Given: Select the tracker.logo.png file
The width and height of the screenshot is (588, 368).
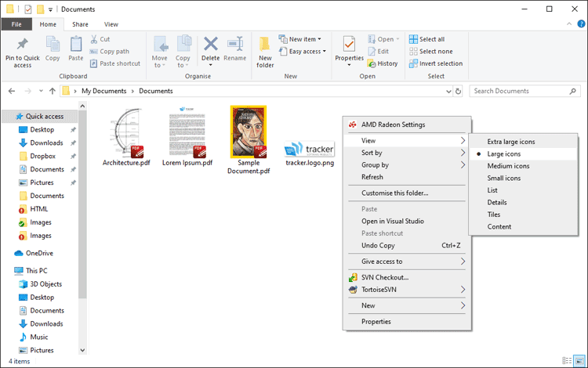Looking at the screenshot, I should [x=310, y=154].
